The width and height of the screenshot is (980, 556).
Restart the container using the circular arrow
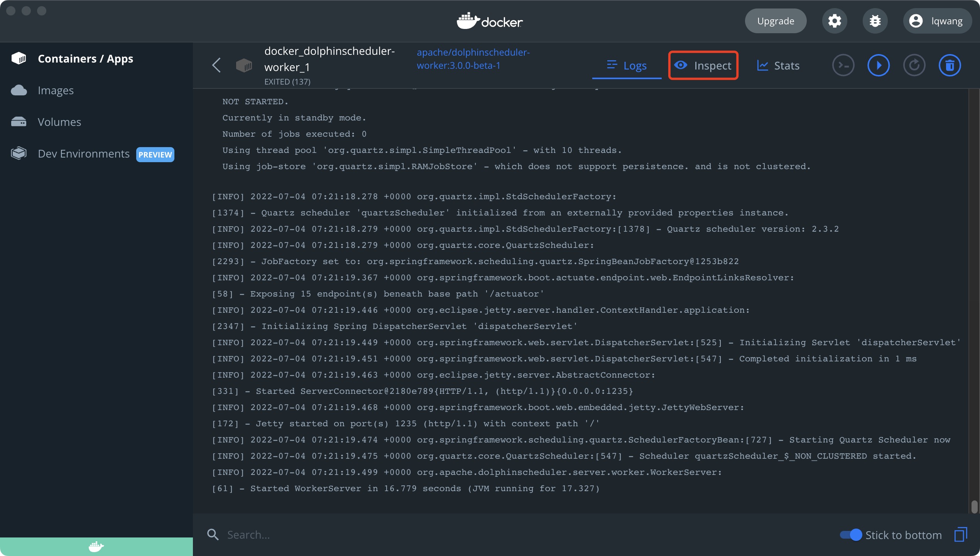914,65
